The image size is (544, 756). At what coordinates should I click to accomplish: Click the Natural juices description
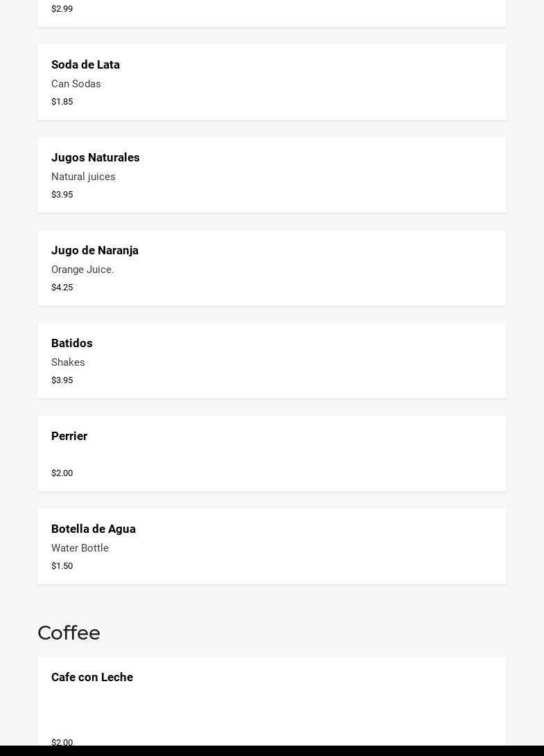tap(83, 177)
